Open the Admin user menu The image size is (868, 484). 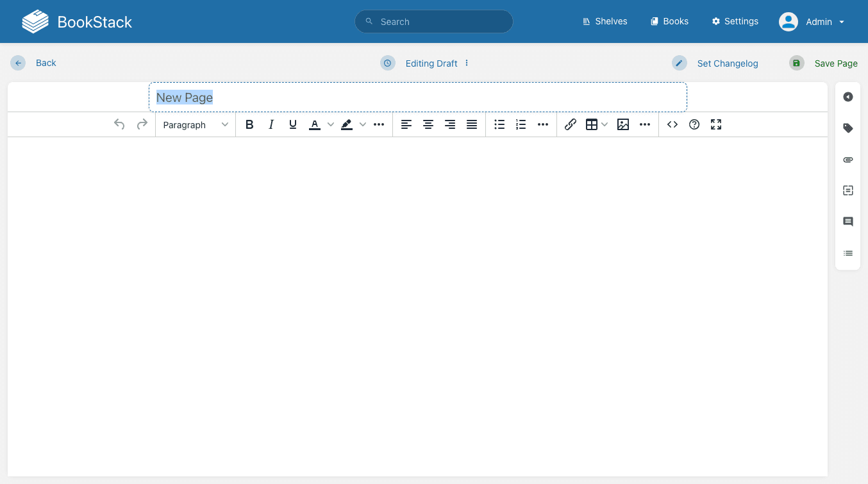[812, 21]
